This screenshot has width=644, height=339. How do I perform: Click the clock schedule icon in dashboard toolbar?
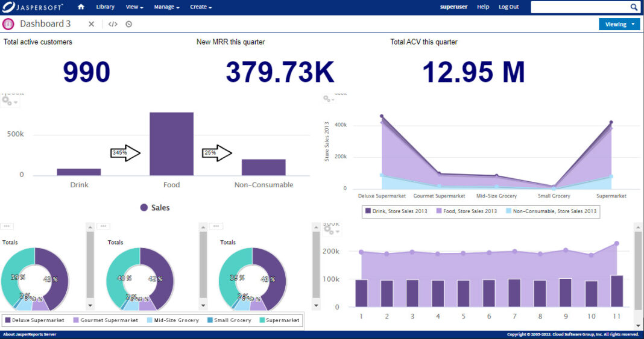(129, 24)
